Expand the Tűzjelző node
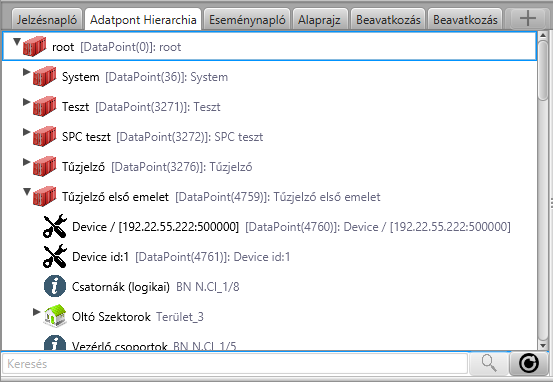The height and width of the screenshot is (382, 553). click(x=26, y=162)
